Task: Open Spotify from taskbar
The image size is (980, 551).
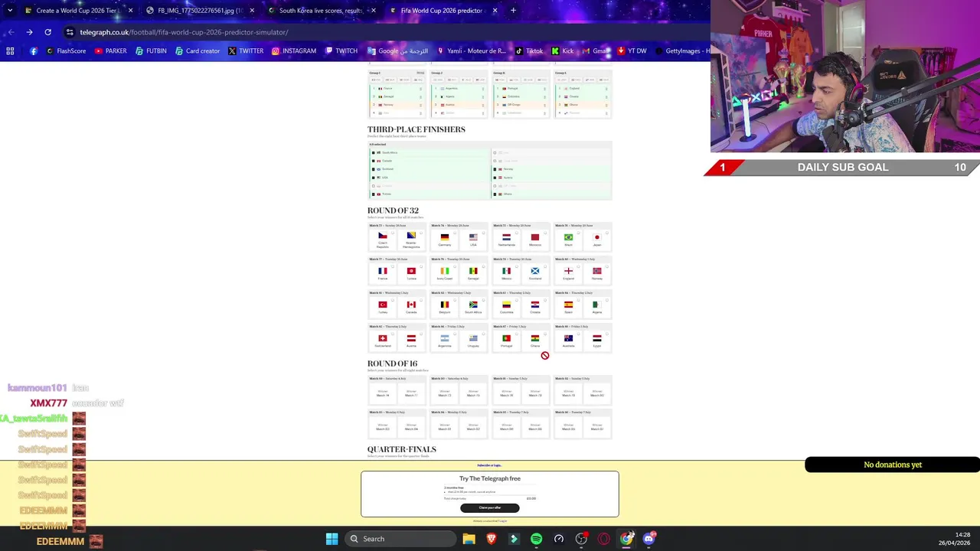Action: point(536,539)
